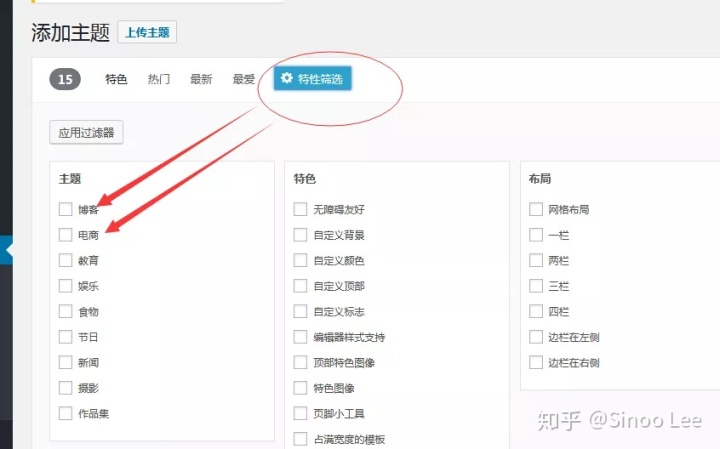This screenshot has width=720, height=449.
Task: Click the 特色 filter section heading
Action: click(305, 179)
